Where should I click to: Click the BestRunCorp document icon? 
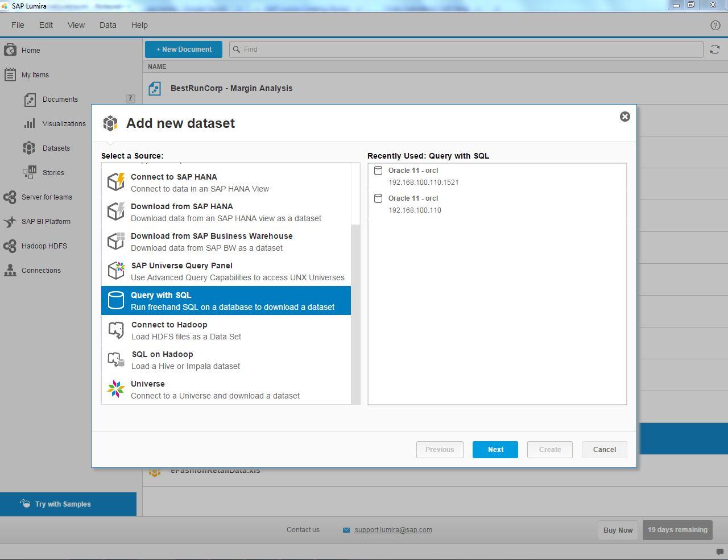[x=155, y=88]
